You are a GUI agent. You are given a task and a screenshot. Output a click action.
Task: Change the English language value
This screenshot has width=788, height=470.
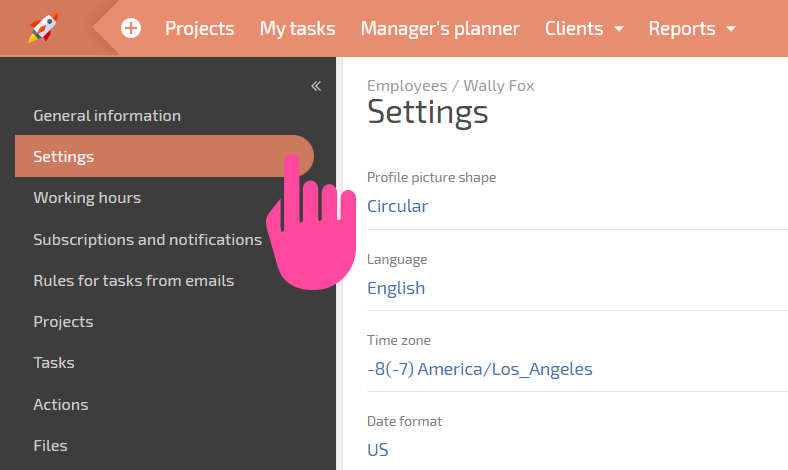[x=396, y=288]
